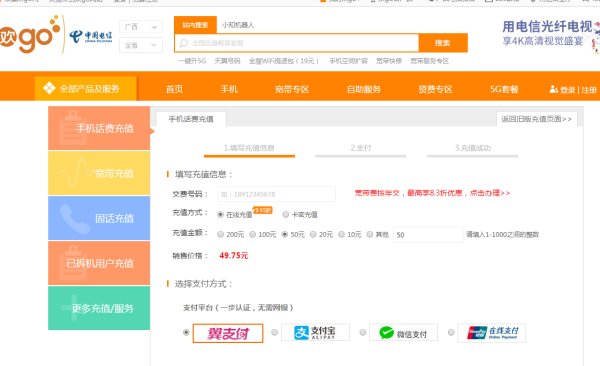Image resolution: width=600 pixels, height=366 pixels.
Task: Open the 全屋WiFi提速包（19元） link
Action: (284, 61)
